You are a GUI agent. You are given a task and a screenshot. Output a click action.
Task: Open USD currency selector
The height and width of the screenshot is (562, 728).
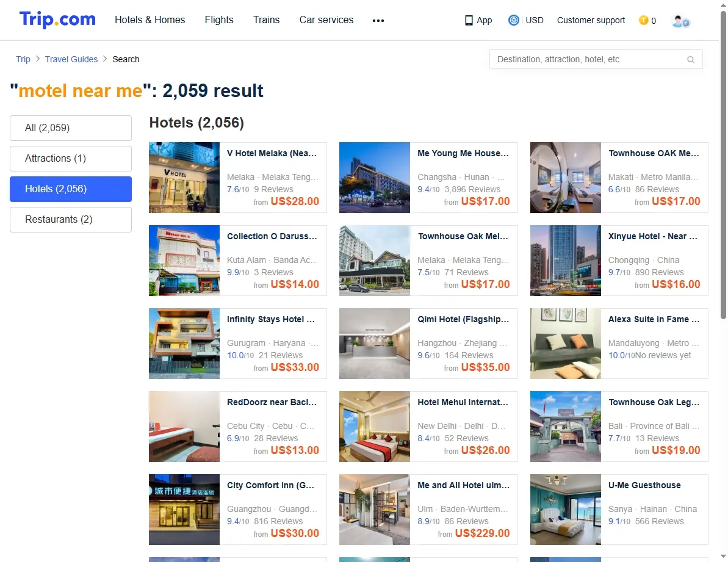535,20
